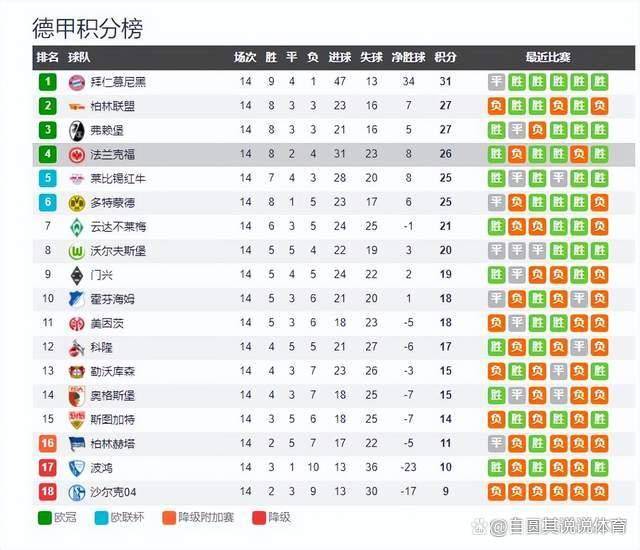Open the 沃尔夫斯堡 team name link

pos(118,251)
